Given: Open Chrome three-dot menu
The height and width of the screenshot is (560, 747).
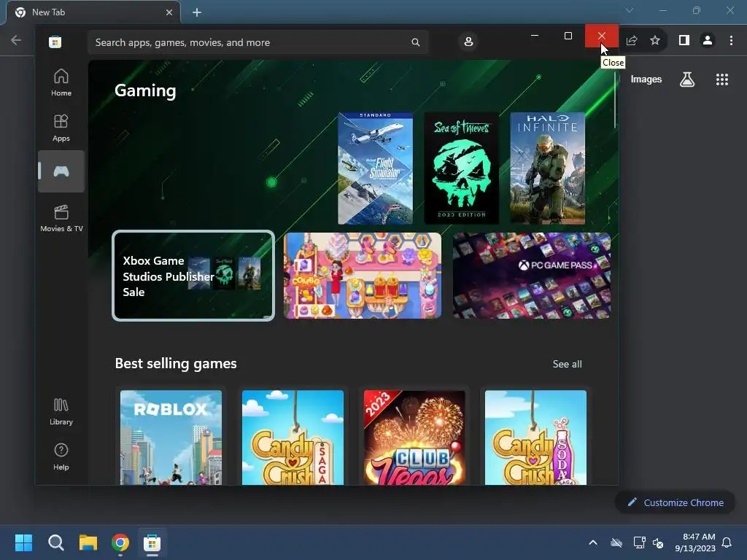Looking at the screenshot, I should point(731,41).
